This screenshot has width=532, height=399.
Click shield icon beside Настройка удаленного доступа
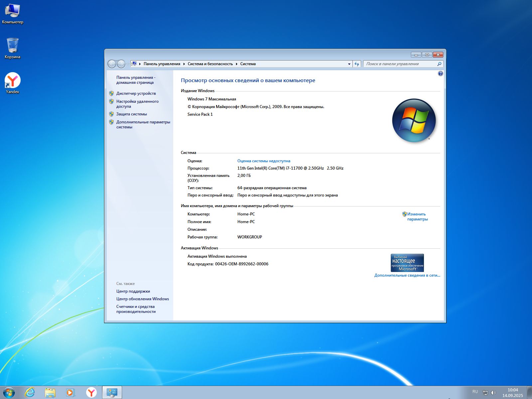coord(111,101)
